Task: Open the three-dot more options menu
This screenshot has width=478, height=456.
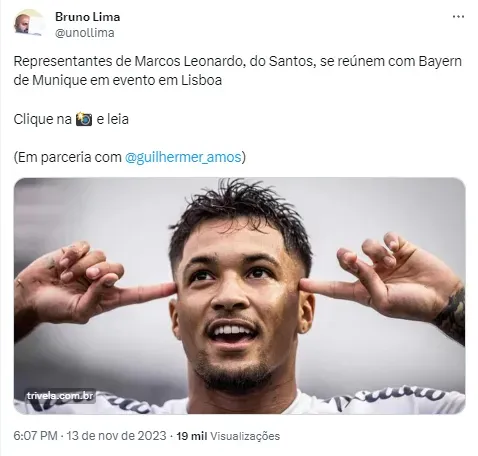Action: click(458, 17)
